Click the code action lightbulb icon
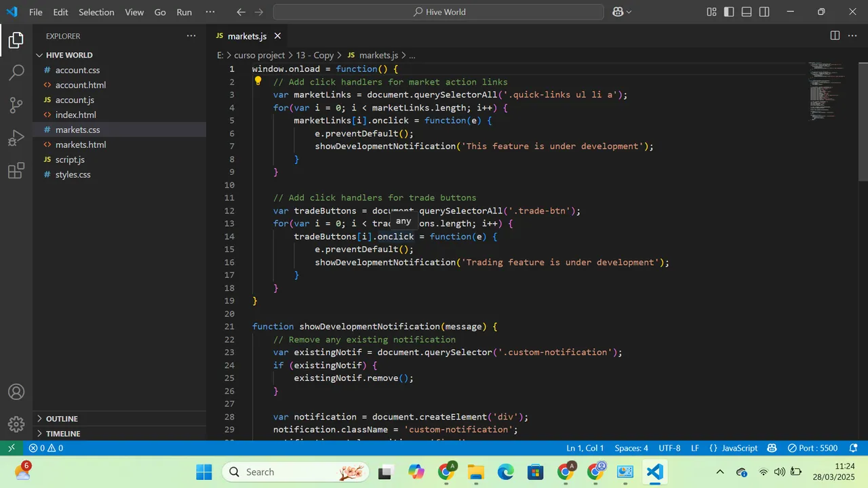The image size is (868, 488). point(258,81)
